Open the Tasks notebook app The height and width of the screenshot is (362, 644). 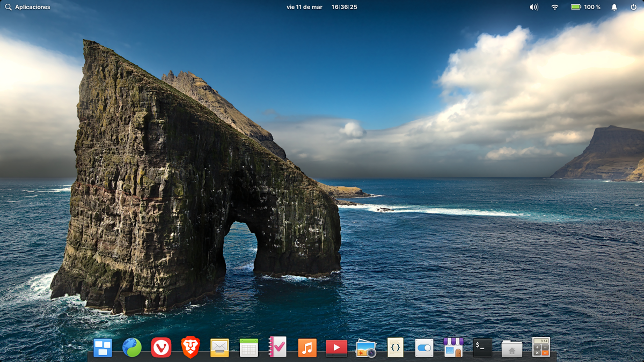point(278,347)
